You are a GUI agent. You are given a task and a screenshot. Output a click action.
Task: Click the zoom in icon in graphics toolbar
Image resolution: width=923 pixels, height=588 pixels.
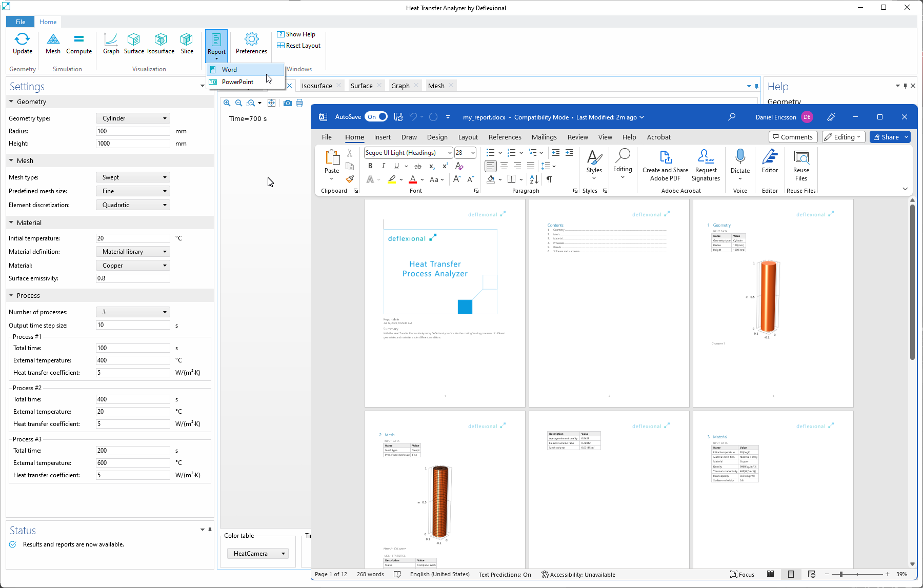227,103
